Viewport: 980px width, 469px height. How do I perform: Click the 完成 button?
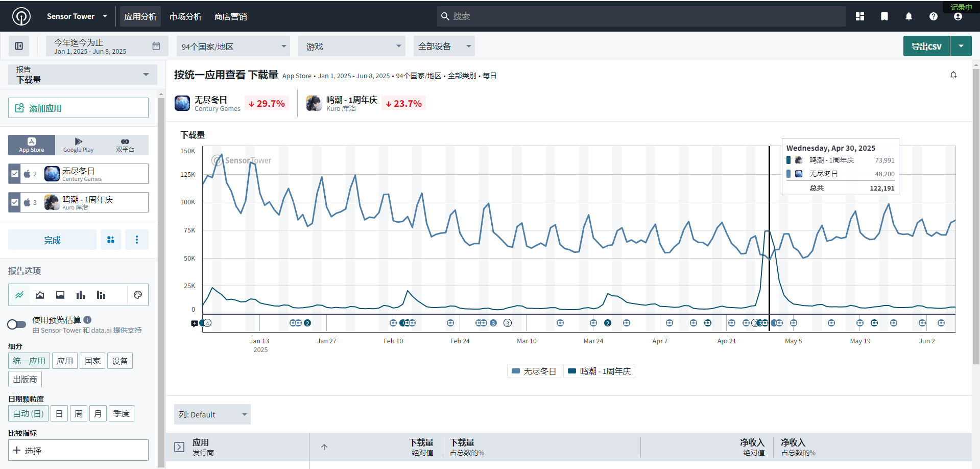tap(52, 240)
